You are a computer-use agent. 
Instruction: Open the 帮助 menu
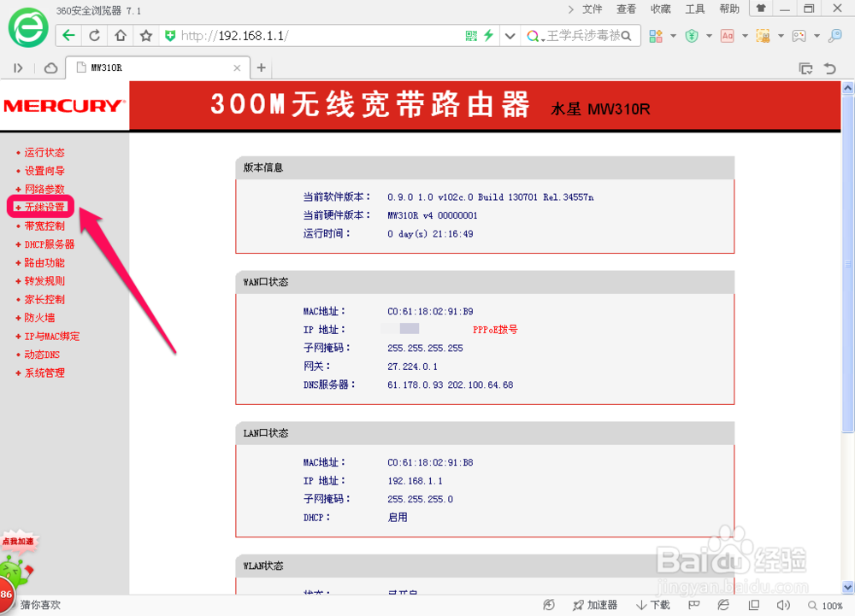(729, 9)
